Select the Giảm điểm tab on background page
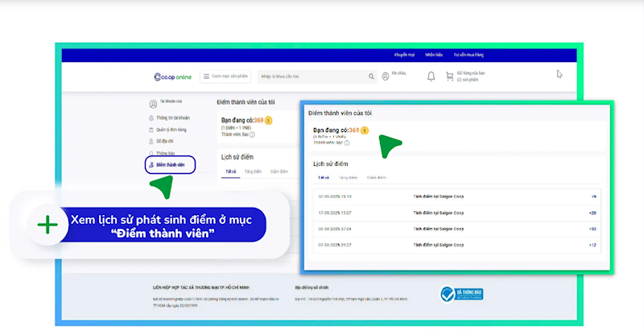Screen dimensions: 644x331 click(x=279, y=172)
